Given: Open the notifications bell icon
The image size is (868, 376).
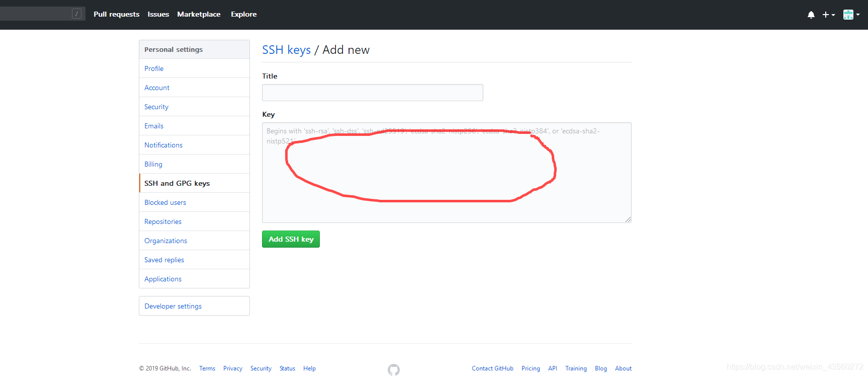Looking at the screenshot, I should tap(811, 15).
